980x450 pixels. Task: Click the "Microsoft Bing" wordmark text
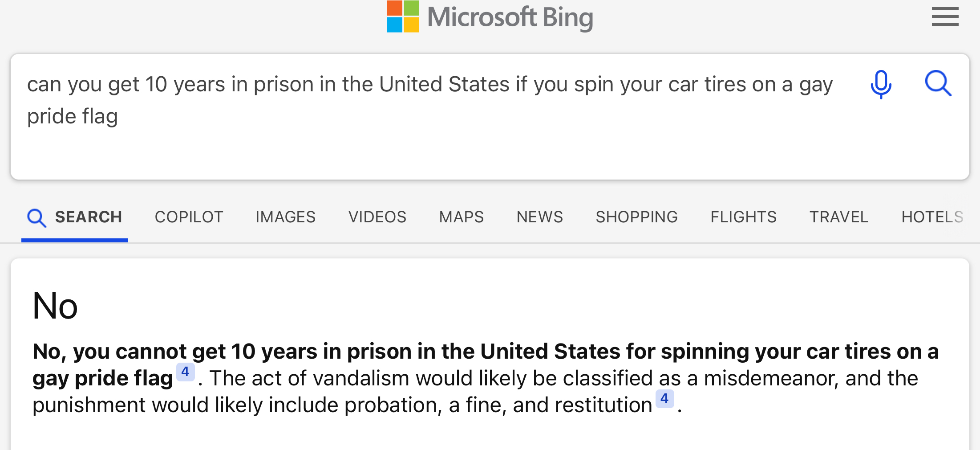click(x=510, y=17)
